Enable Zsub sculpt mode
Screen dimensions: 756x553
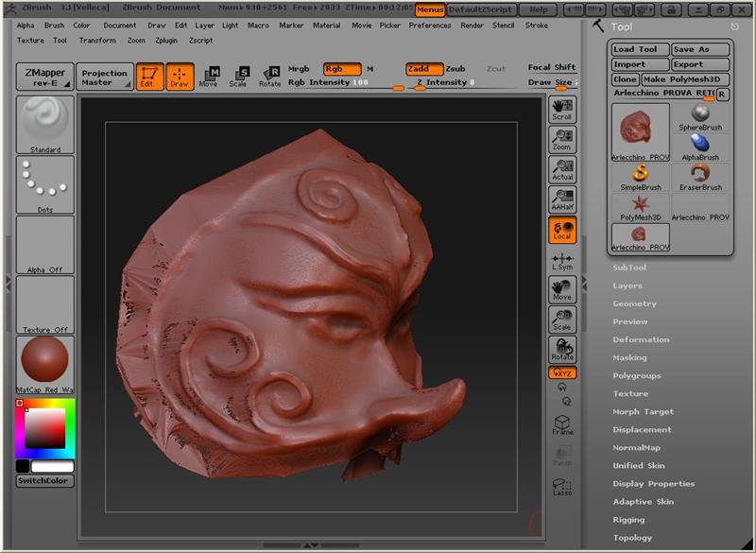point(455,69)
